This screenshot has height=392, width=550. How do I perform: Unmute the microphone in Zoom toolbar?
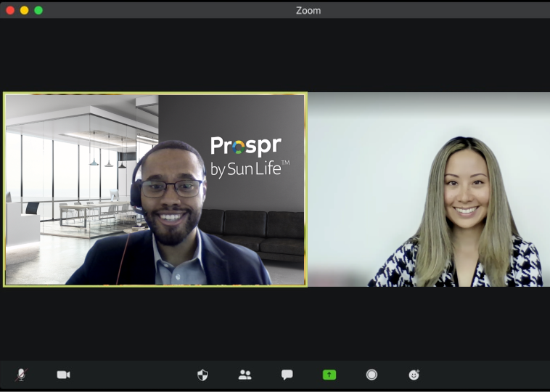point(21,375)
